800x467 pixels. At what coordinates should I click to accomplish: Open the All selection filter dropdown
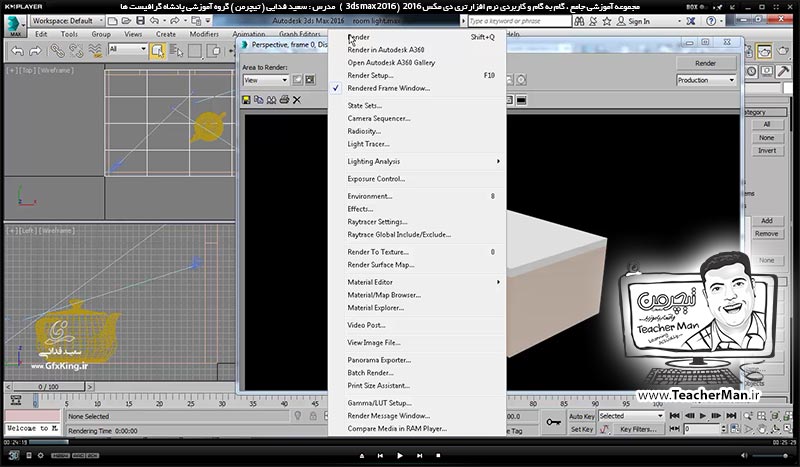coord(128,50)
